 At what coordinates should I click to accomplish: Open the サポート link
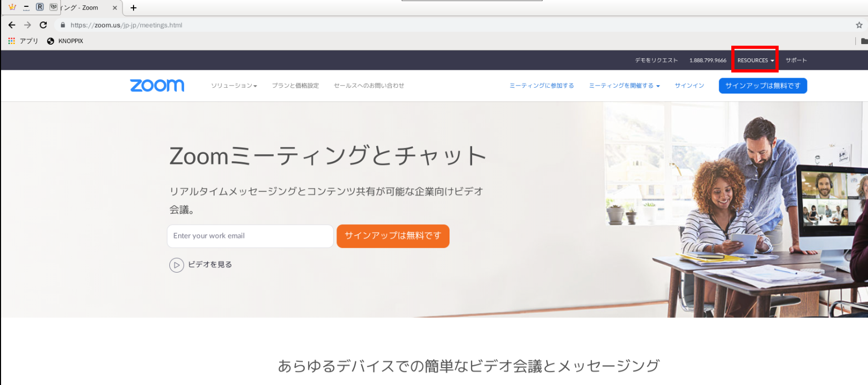pyautogui.click(x=796, y=60)
